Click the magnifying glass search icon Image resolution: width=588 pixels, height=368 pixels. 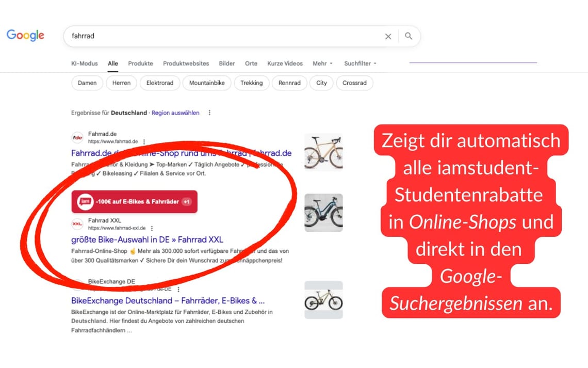[x=409, y=36]
